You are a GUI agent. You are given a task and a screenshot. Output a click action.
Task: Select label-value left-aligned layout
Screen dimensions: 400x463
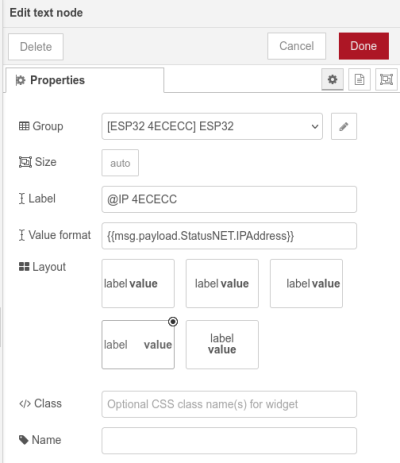pyautogui.click(x=138, y=283)
